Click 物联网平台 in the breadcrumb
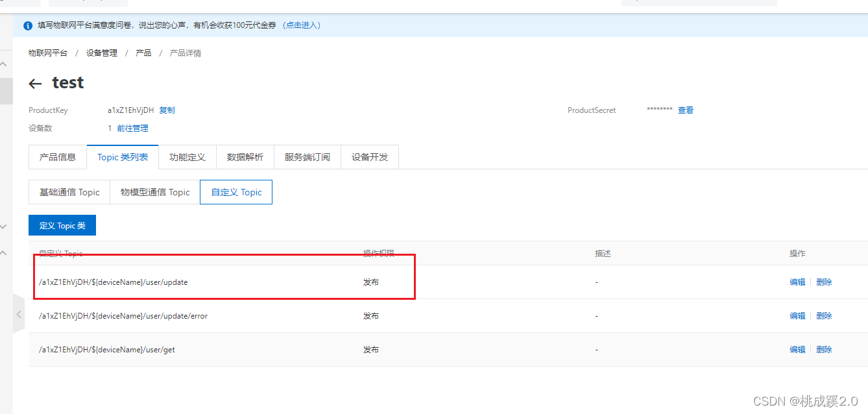This screenshot has height=414, width=868. tap(48, 53)
